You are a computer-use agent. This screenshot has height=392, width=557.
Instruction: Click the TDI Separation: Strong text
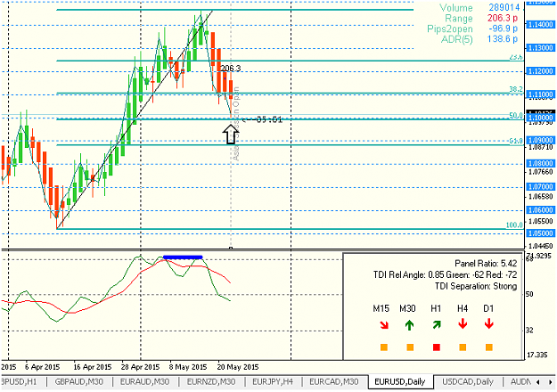476,286
